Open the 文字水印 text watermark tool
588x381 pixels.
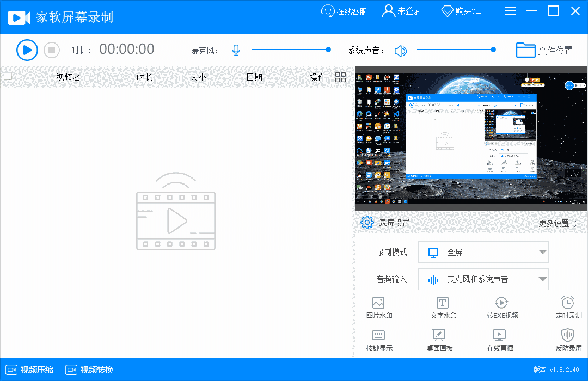443,306
